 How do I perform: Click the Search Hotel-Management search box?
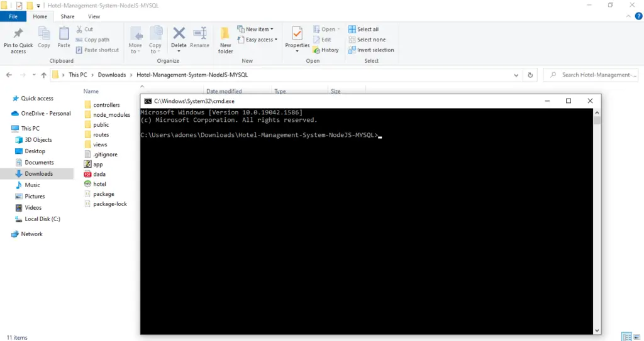click(x=594, y=75)
